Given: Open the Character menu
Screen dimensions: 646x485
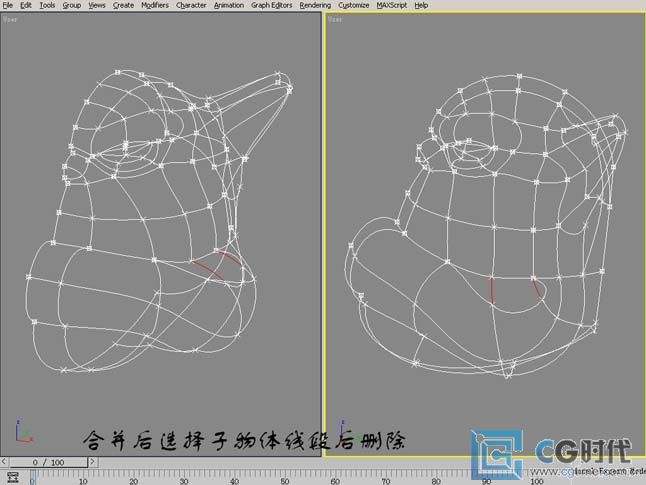Looking at the screenshot, I should (x=191, y=5).
